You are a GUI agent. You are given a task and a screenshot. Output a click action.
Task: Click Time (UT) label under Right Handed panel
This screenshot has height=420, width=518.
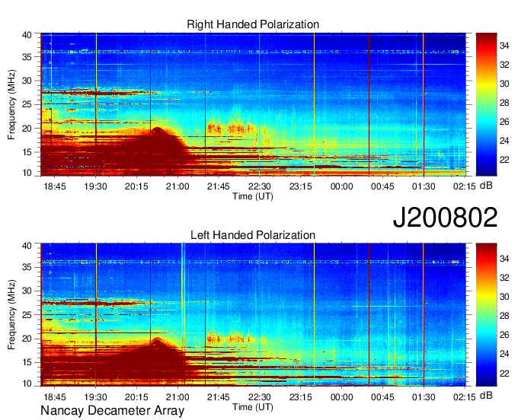[253, 196]
